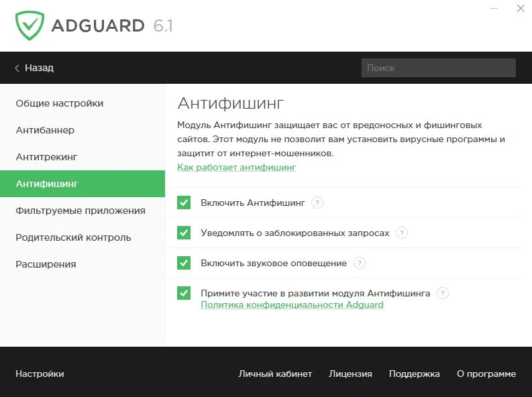Open help tooltip for Включить Антифишинг
The image size is (532, 397).
[317, 203]
